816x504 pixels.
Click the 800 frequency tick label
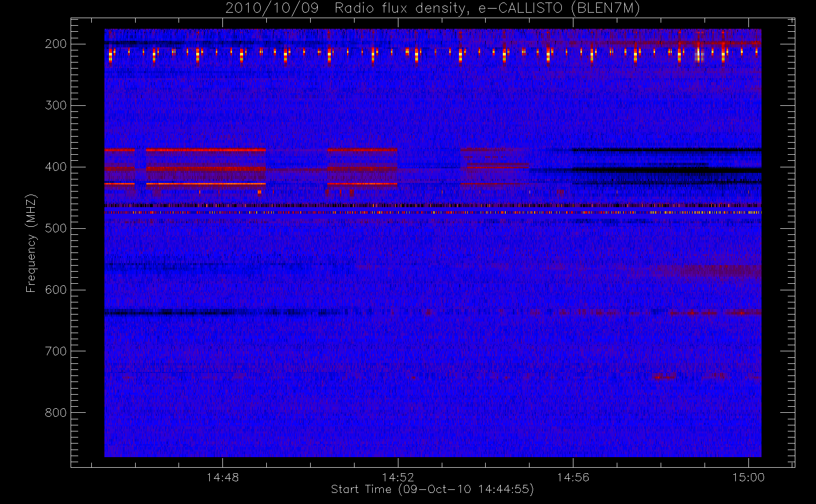click(x=56, y=413)
